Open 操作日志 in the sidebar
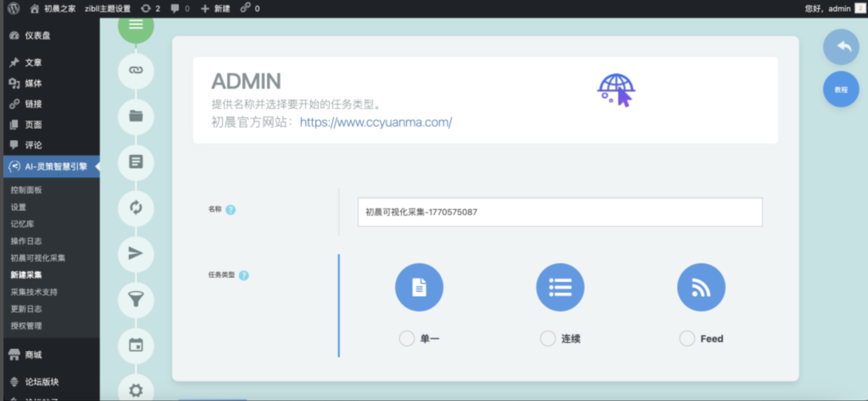Viewport: 868px width, 401px height. [26, 241]
